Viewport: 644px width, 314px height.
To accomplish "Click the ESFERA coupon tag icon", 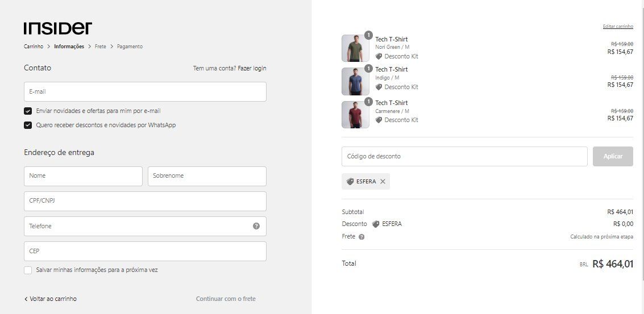I will 350,182.
